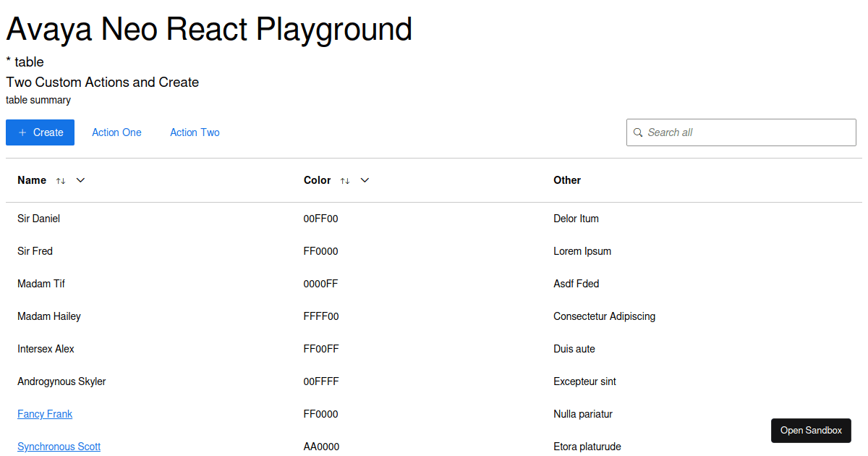Select the Sir Fred name cell
The height and width of the screenshot is (456, 868).
click(35, 251)
